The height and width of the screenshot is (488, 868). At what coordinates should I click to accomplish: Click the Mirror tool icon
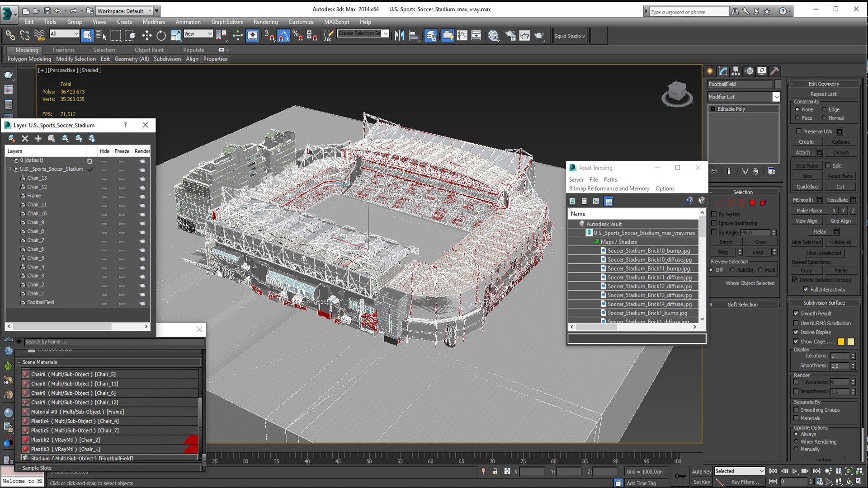399,35
